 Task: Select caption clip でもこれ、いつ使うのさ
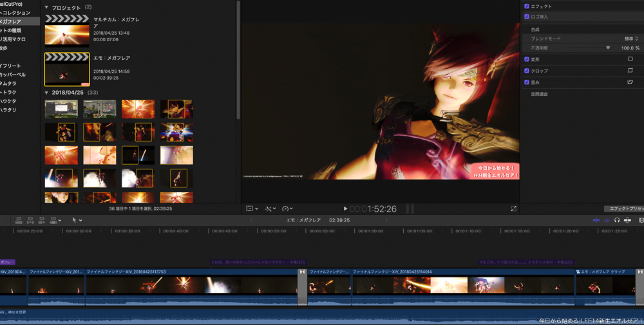point(526,262)
